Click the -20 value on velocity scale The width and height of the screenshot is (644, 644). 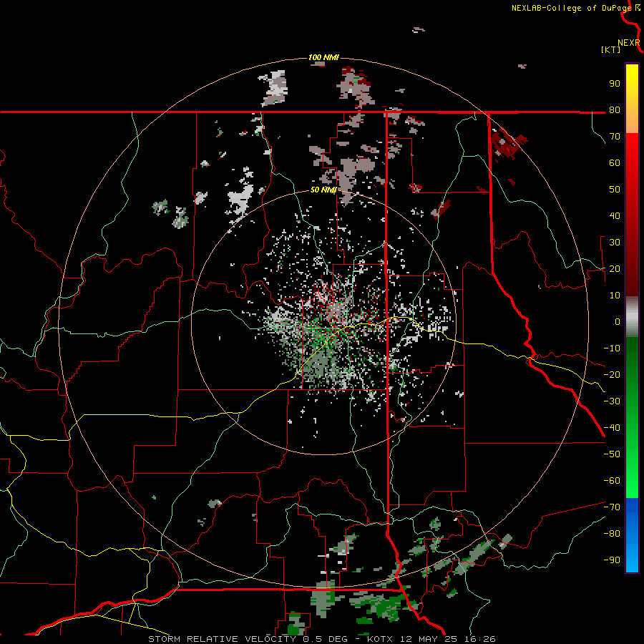[612, 374]
